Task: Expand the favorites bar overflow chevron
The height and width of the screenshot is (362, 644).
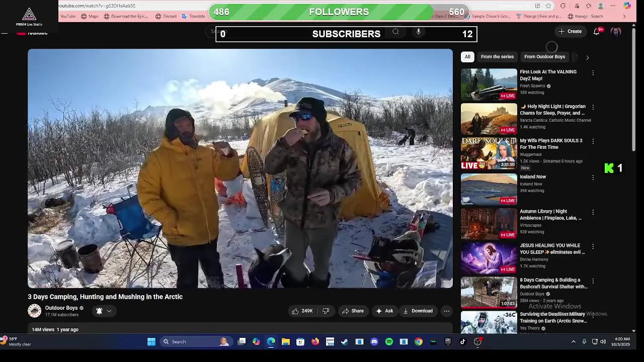Action: click(x=624, y=17)
